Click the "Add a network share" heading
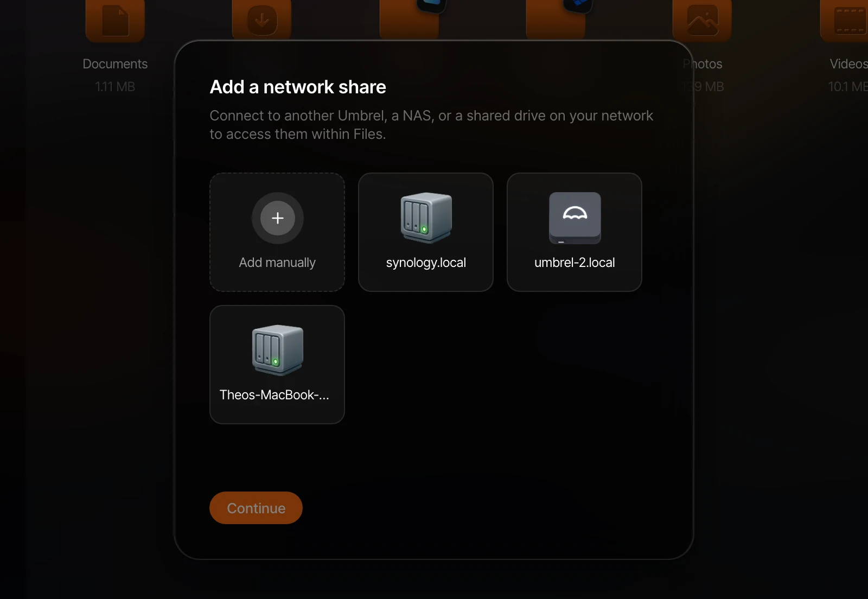This screenshot has height=599, width=868. 298,87
